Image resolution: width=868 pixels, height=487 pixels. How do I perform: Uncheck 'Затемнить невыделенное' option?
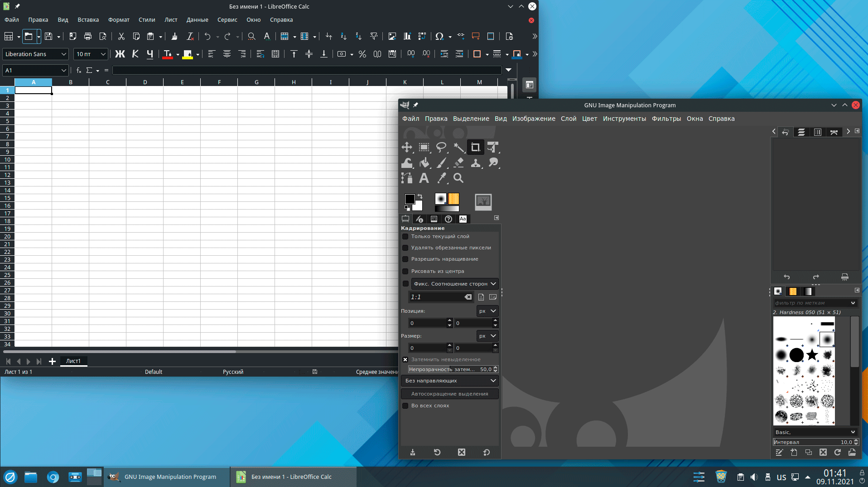pos(405,360)
